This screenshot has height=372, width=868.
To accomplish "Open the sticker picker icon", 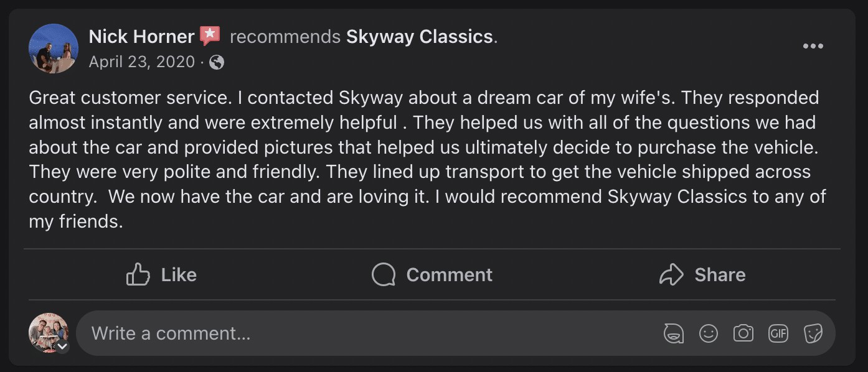I will [x=813, y=333].
